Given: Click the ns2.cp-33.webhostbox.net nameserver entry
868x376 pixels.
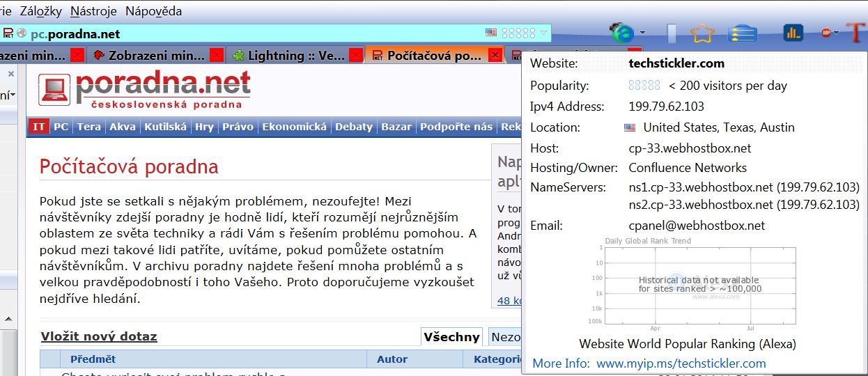Looking at the screenshot, I should [744, 205].
